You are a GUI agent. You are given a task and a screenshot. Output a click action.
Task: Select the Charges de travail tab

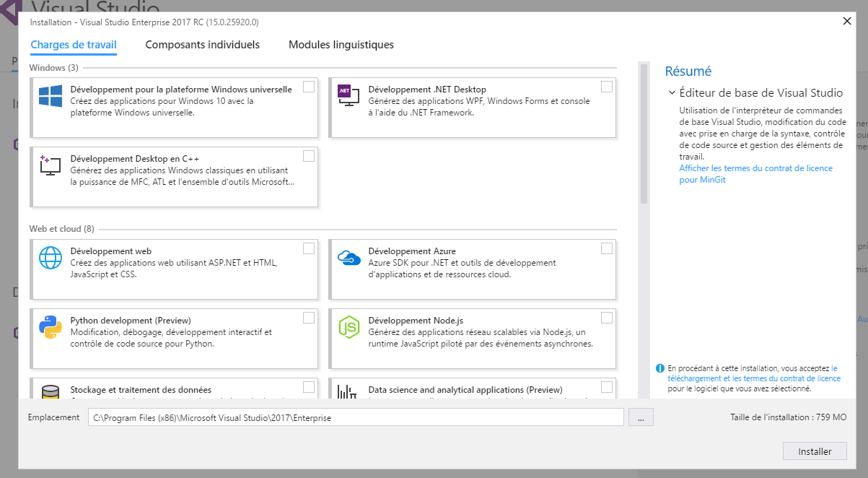point(74,45)
